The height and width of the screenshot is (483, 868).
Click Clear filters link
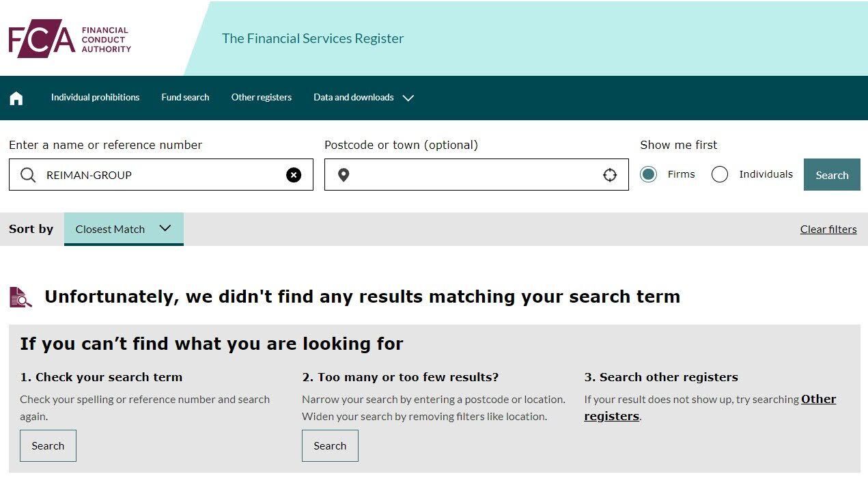click(x=828, y=230)
